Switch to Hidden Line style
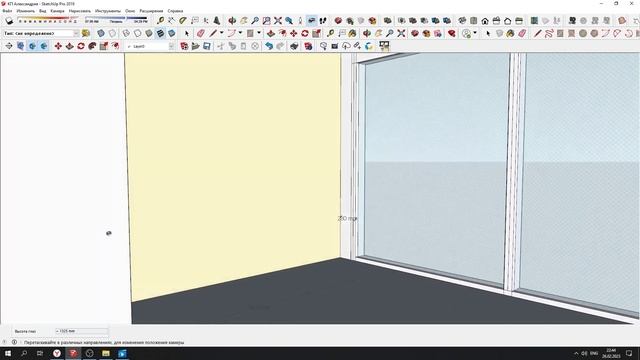 click(138, 33)
